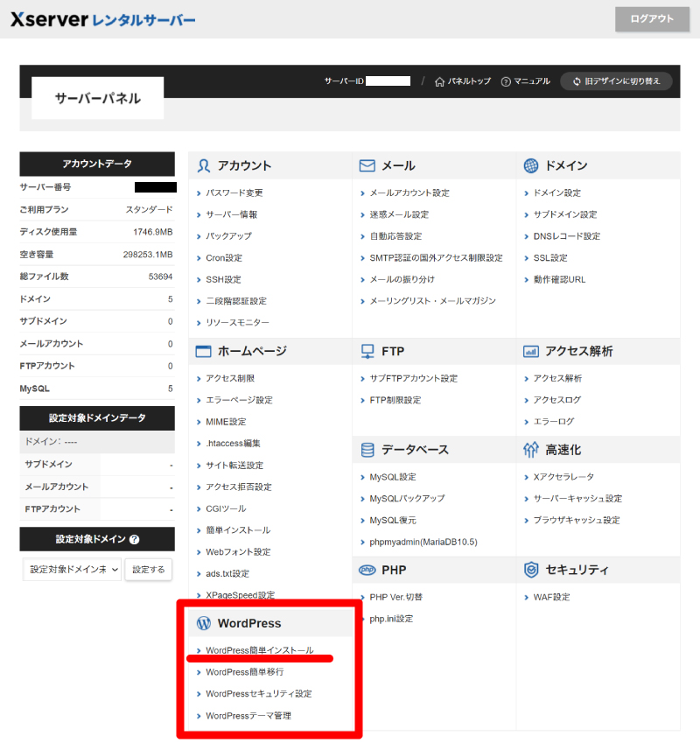Open リソースモニター

[237, 323]
